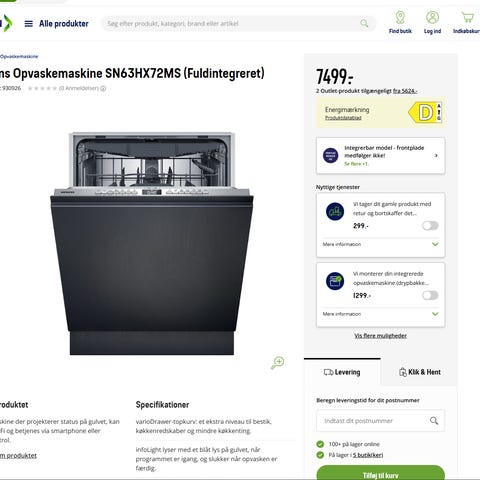The height and width of the screenshot is (480, 480).
Task: Switch to the Klik & Hent tab
Action: pyautogui.click(x=420, y=372)
